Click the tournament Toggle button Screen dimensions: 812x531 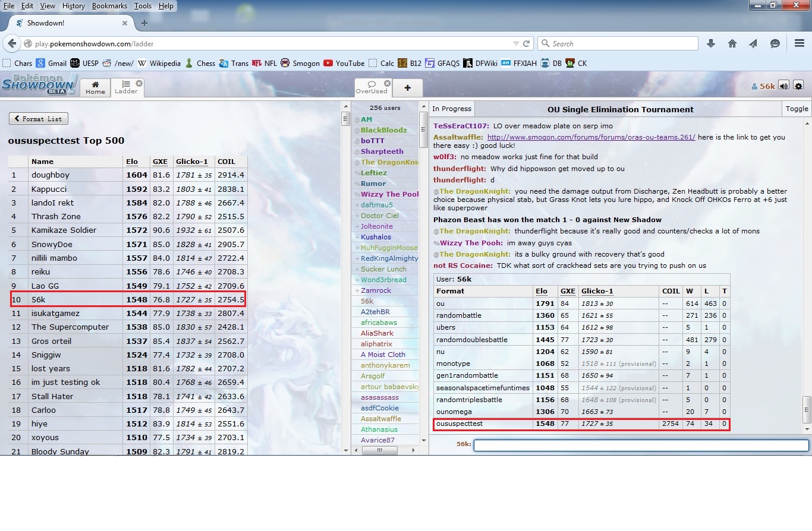(x=797, y=109)
